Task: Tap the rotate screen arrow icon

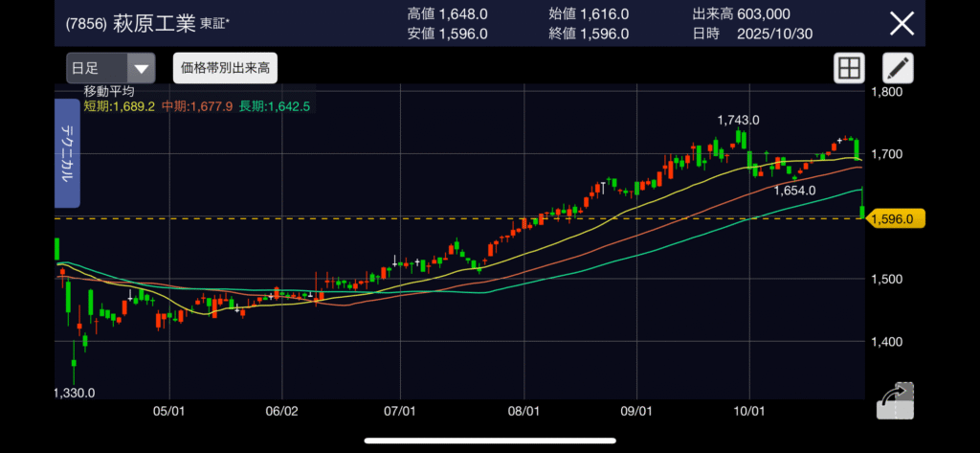Action: tap(895, 399)
